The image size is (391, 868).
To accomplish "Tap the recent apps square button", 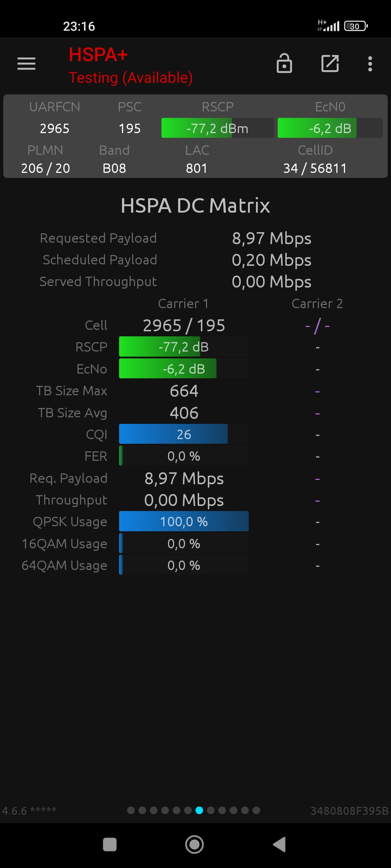I will pyautogui.click(x=110, y=844).
